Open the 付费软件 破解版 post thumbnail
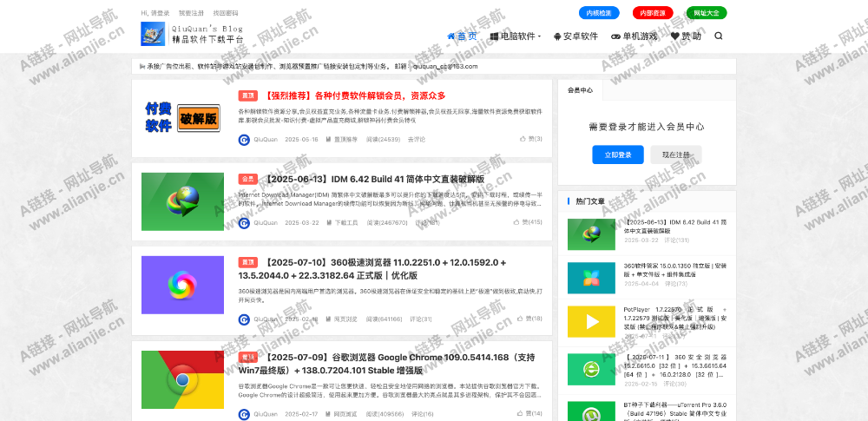The height and width of the screenshot is (421, 868). point(182,118)
